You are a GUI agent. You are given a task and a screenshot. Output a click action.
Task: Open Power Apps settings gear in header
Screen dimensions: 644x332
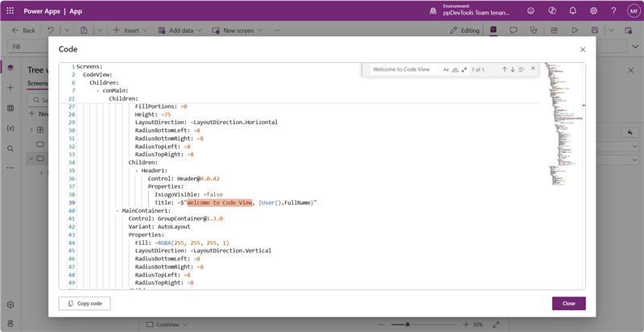point(593,11)
